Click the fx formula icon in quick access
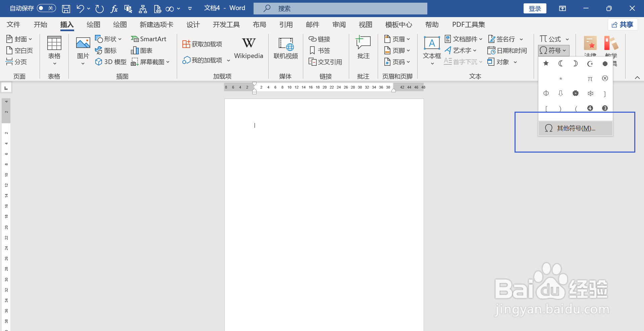Screen dimensions: 644x331 click(x=114, y=9)
